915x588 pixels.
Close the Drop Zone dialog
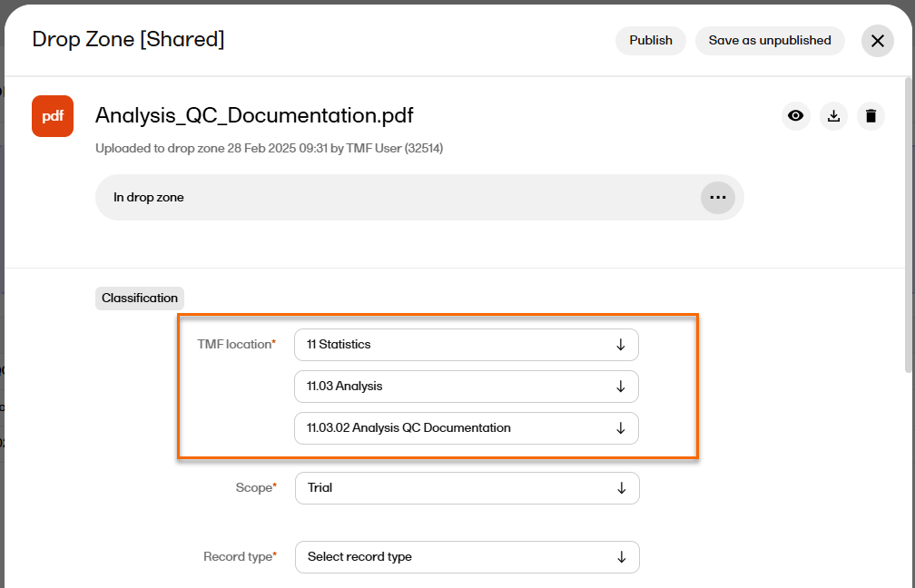[x=877, y=41]
